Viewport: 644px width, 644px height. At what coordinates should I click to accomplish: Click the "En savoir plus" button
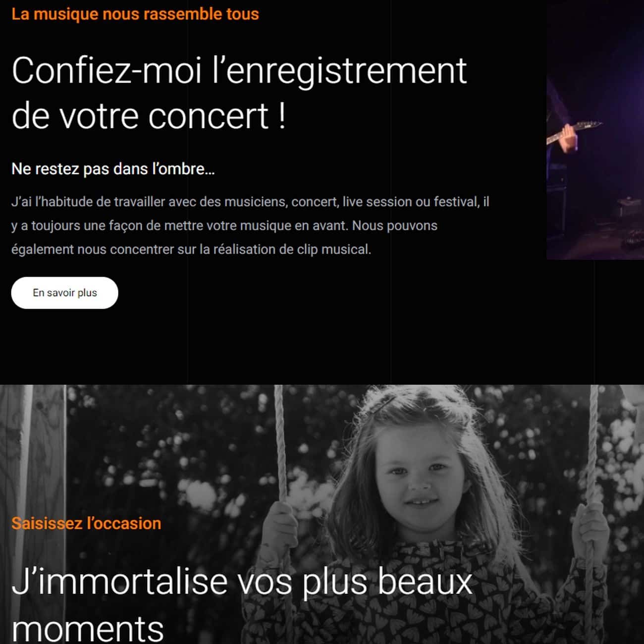pyautogui.click(x=64, y=293)
